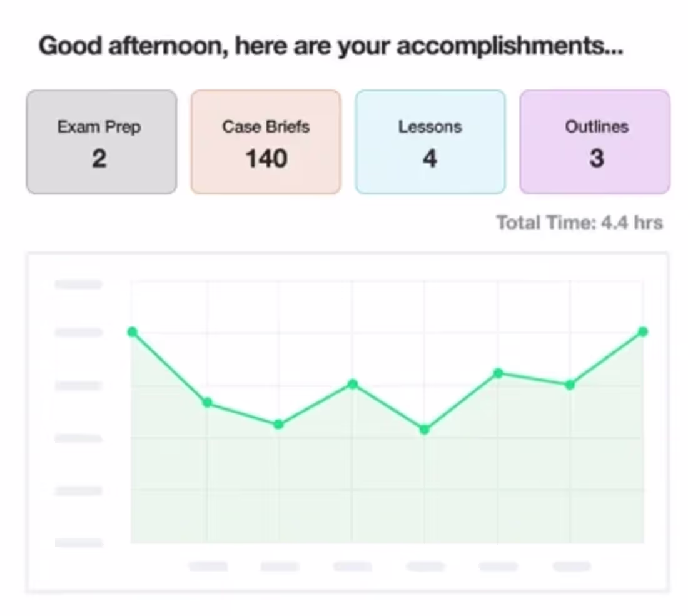Open the Outlines card
688x616 pixels.
point(595,142)
